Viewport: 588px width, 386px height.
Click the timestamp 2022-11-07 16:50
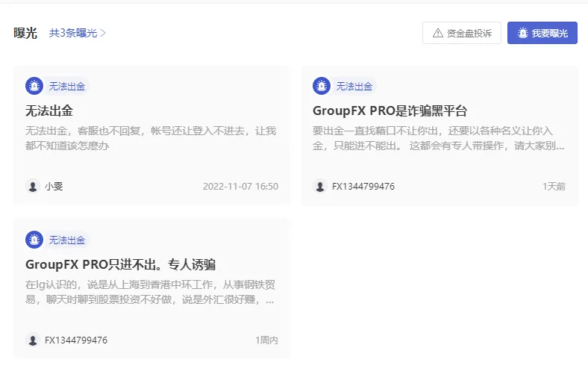point(240,187)
